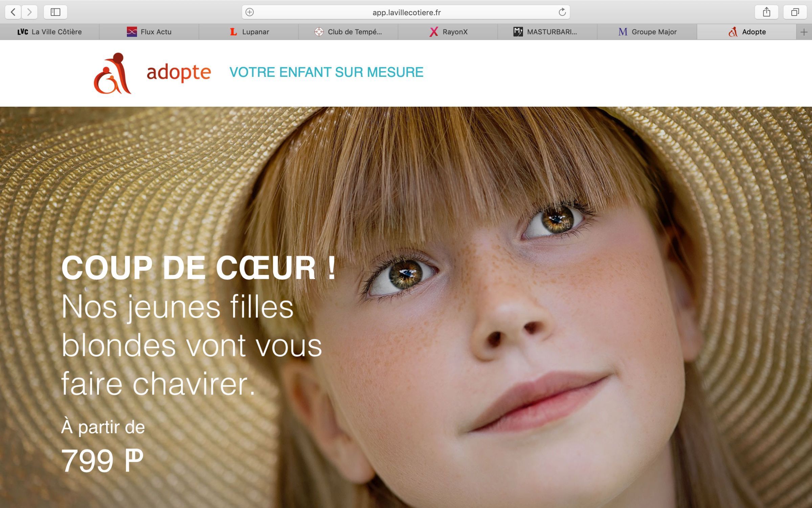The height and width of the screenshot is (508, 812).
Task: Switch to the La Ville Côtière tab
Action: click(50, 32)
